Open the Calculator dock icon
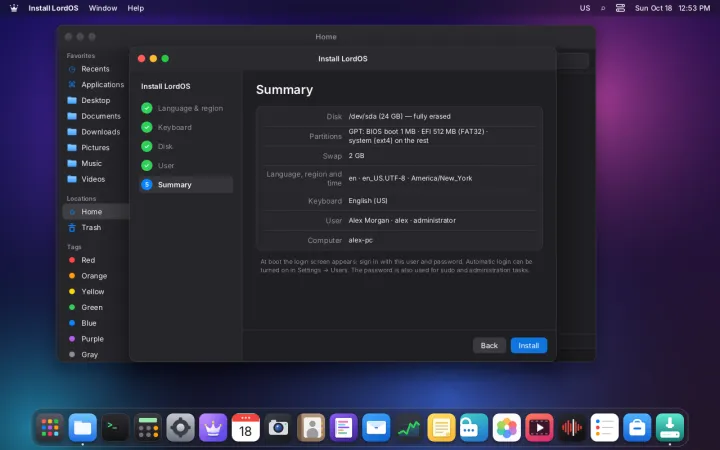 [x=148, y=428]
